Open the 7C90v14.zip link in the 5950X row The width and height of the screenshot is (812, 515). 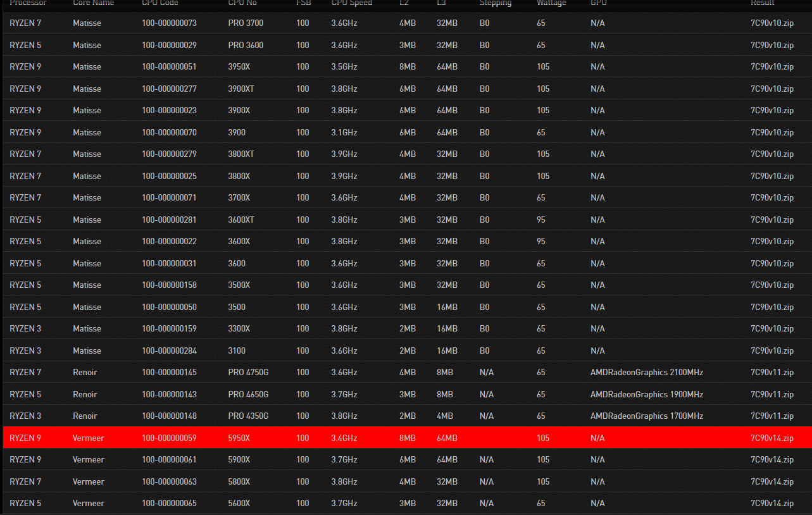point(771,438)
